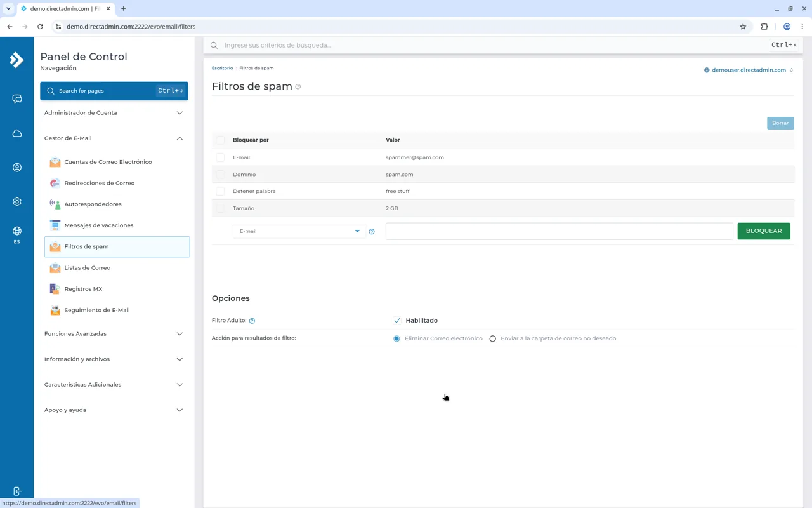
Task: Bookmark this page with the star icon
Action: pos(743,27)
